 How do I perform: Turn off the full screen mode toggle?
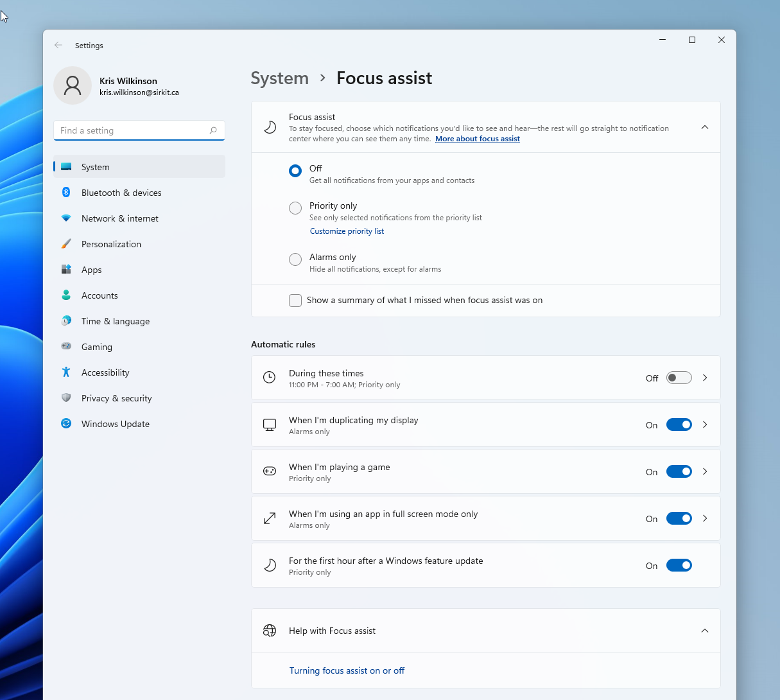point(679,518)
